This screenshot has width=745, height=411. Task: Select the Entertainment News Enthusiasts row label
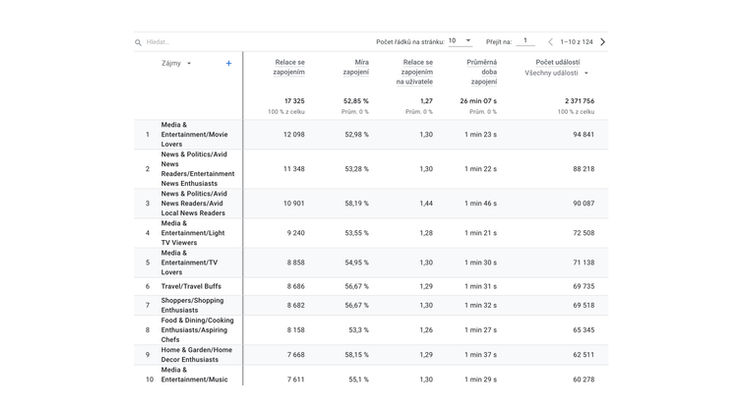(x=198, y=169)
